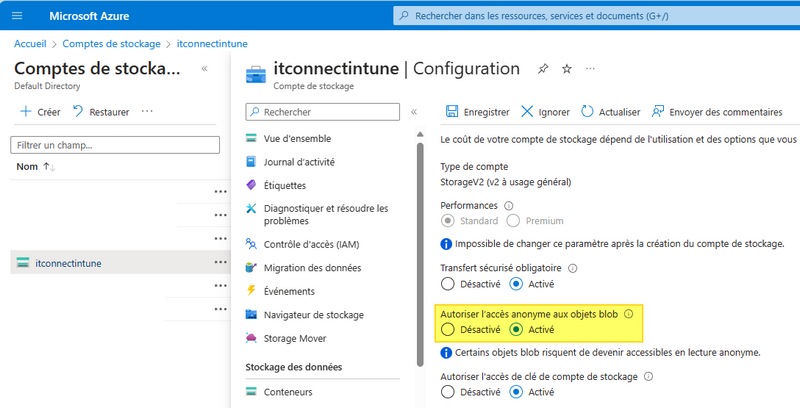Viewport: 800px width, 408px height.
Task: Click the Storage Mover icon
Action: 251,338
